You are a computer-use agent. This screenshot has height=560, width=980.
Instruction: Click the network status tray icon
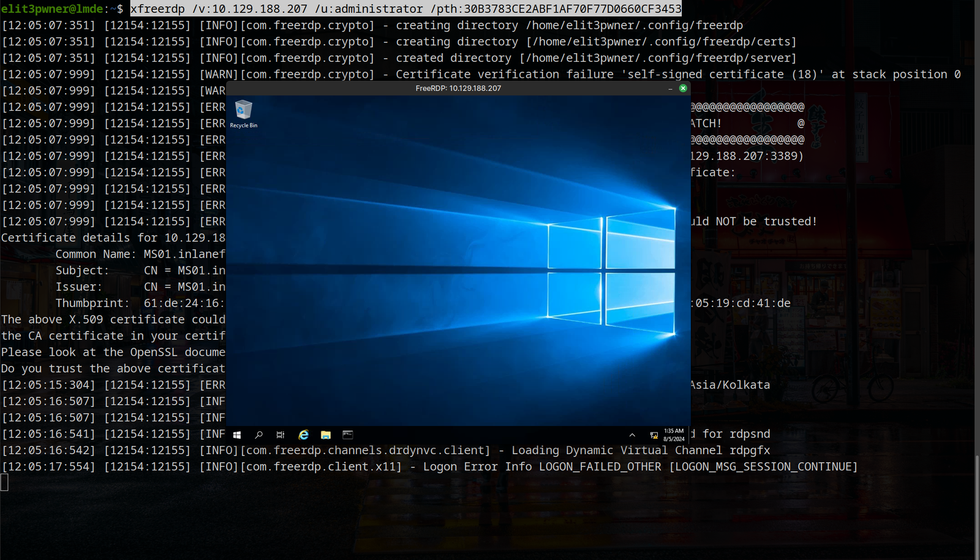654,435
